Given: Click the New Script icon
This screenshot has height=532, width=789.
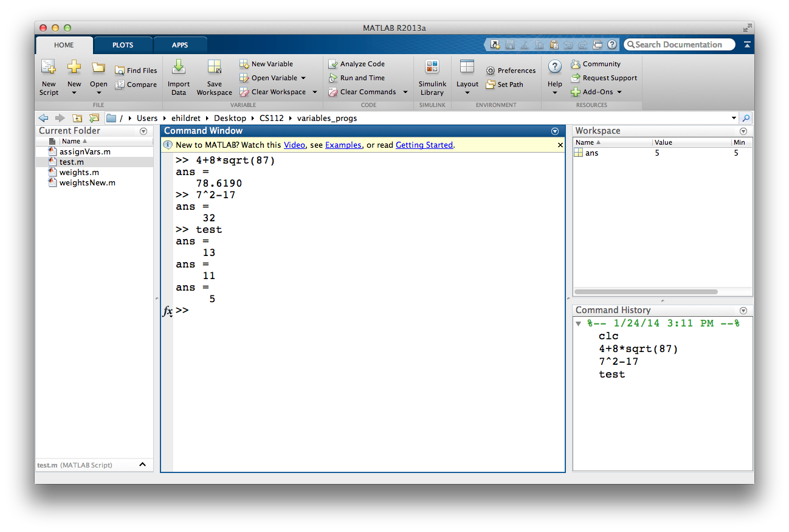Looking at the screenshot, I should [49, 67].
